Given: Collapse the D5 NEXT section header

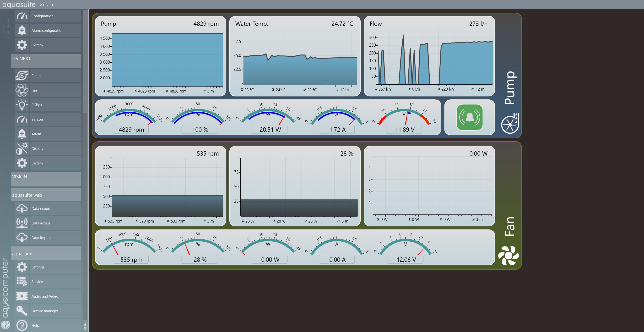Looking at the screenshot, I should click(x=45, y=61).
